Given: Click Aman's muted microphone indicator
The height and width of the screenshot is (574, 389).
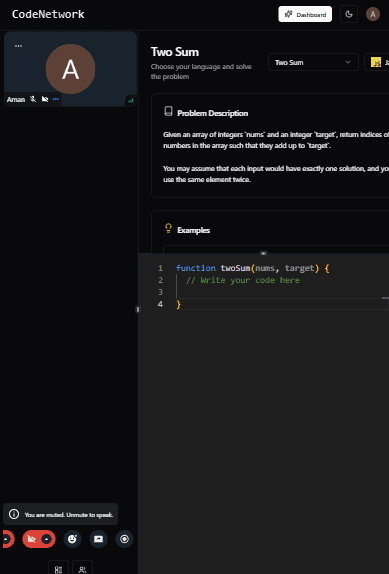Looking at the screenshot, I should (33, 99).
